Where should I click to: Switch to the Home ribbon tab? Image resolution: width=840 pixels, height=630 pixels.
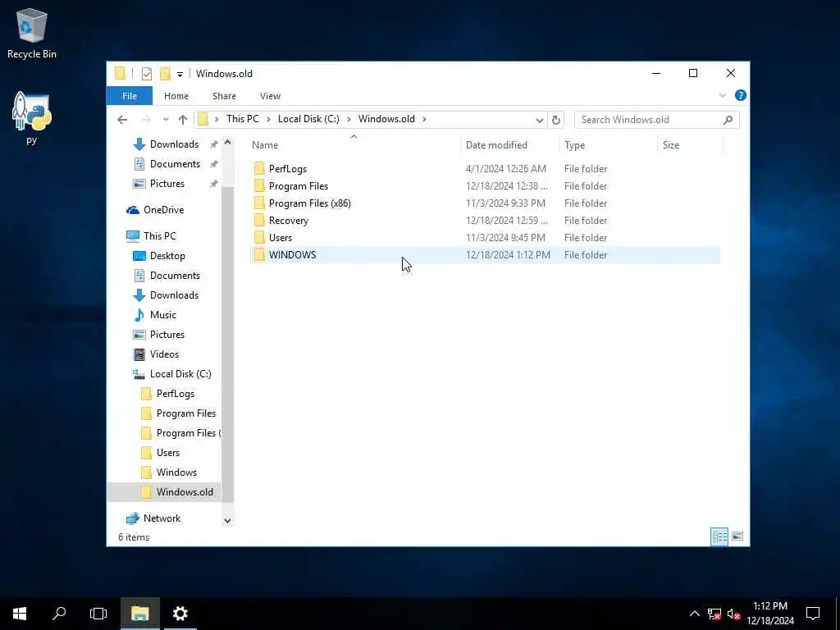[176, 96]
